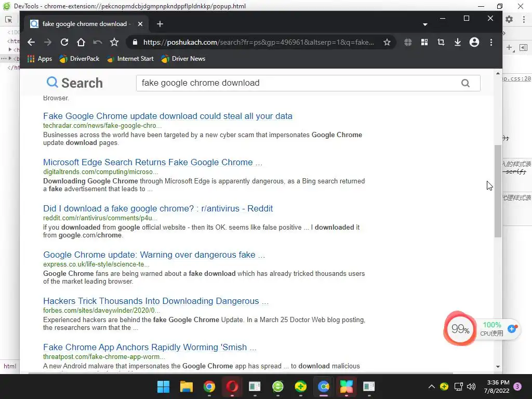Image resolution: width=532 pixels, height=399 pixels.
Task: Click the Search logo on the page
Action: point(75,83)
